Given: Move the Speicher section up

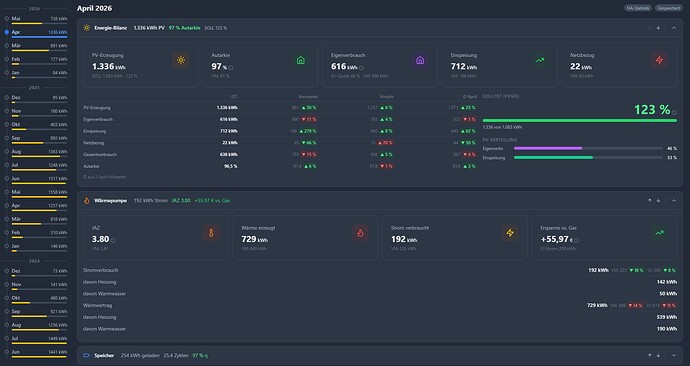Looking at the screenshot, I should click(650, 355).
